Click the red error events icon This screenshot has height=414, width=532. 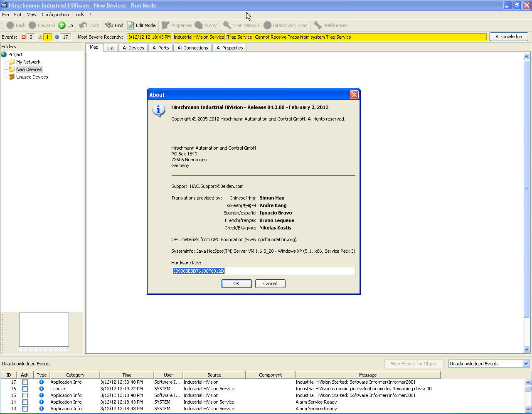(x=24, y=37)
